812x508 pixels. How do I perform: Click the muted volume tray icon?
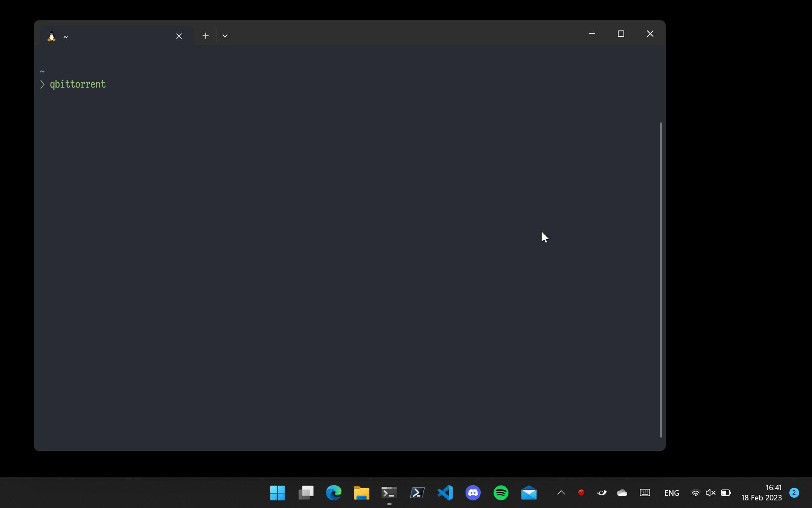click(x=710, y=493)
